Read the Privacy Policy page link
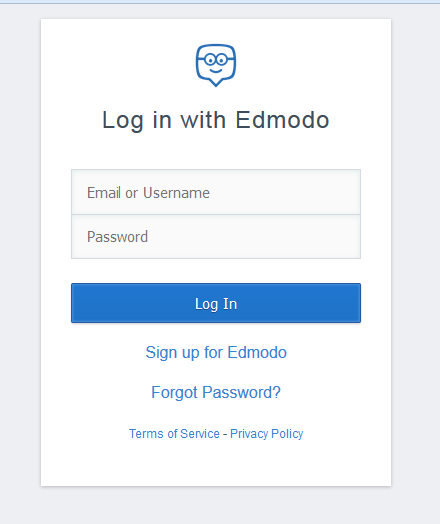This screenshot has height=524, width=440. pyautogui.click(x=267, y=434)
